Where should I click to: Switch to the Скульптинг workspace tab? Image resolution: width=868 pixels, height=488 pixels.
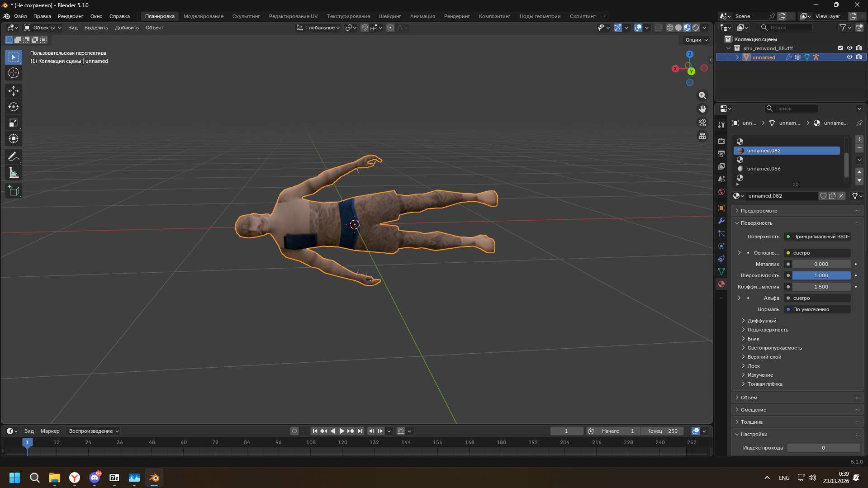click(x=246, y=16)
